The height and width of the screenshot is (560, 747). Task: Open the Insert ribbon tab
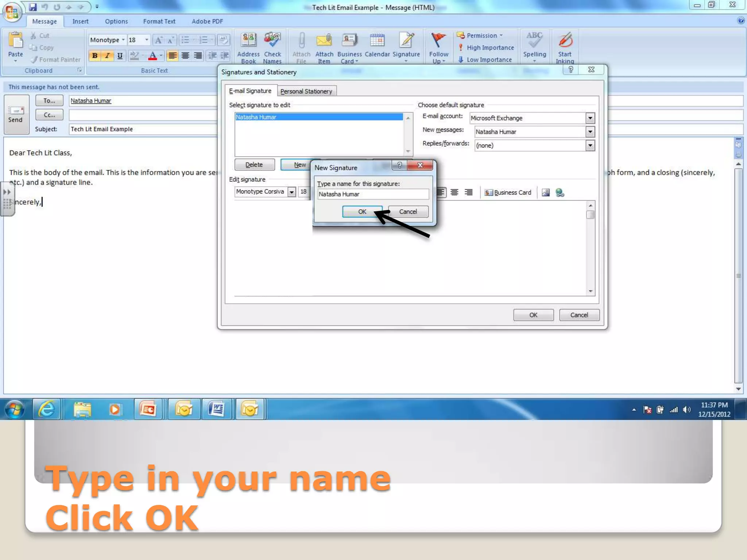click(x=80, y=22)
